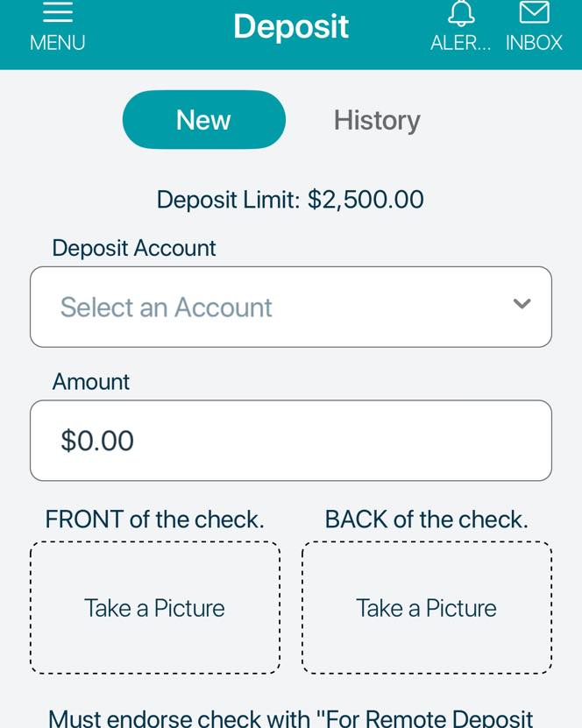Click the Amount input field
The height and width of the screenshot is (728, 582).
pyautogui.click(x=291, y=440)
